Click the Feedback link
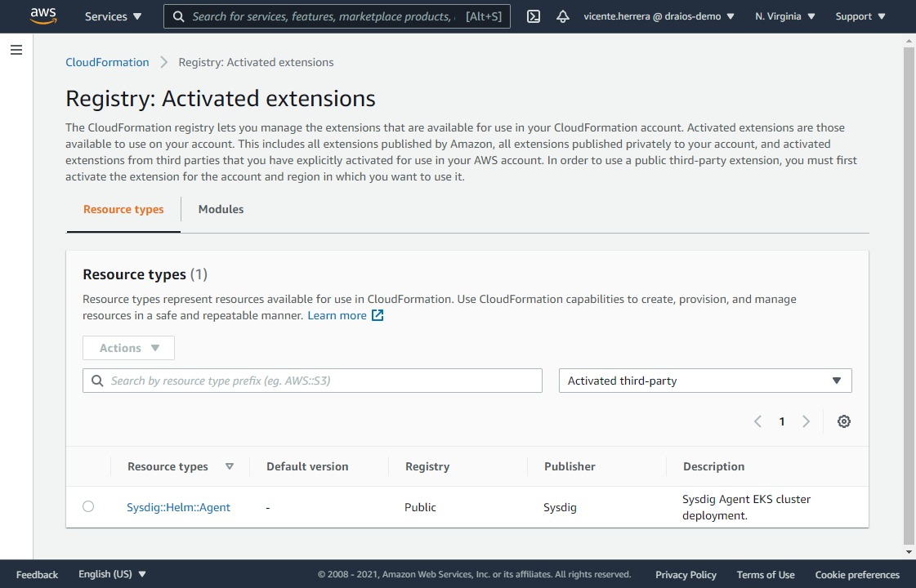 (37, 575)
